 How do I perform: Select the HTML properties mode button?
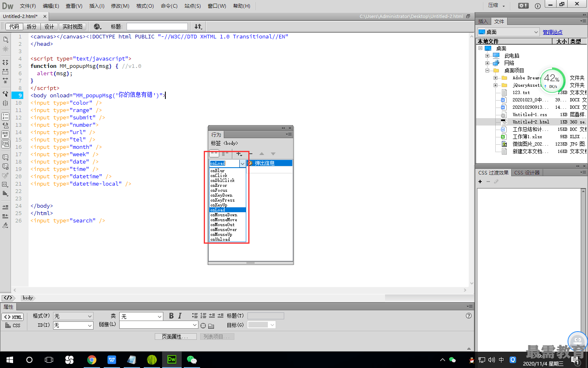pos(13,317)
